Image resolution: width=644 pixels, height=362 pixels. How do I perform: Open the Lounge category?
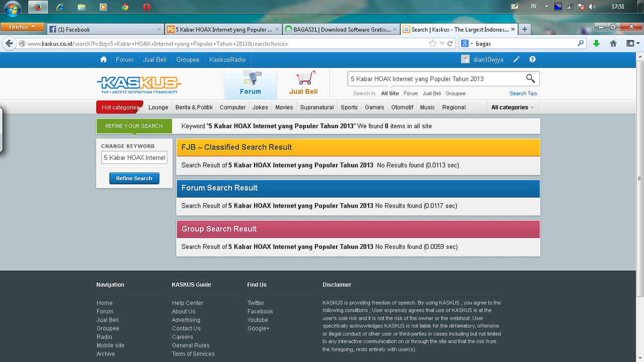point(158,107)
